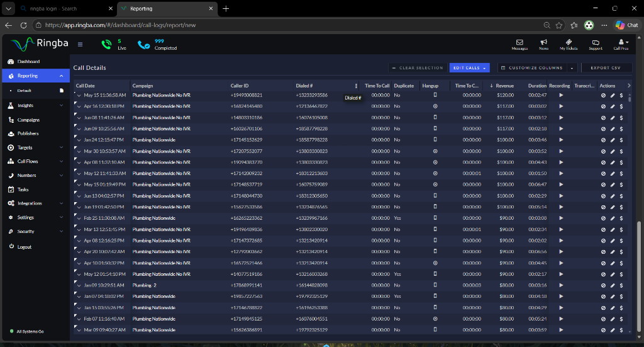644x347 pixels.
Task: Expand the Insights sidebar section
Action: [61, 106]
